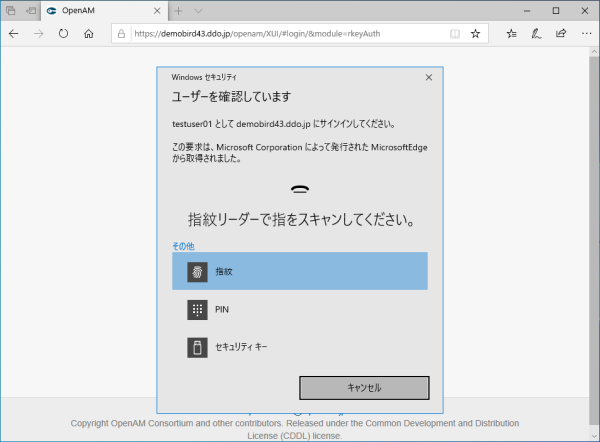Open the tab preview dropdown
The height and width of the screenshot is (442, 600).
coord(198,11)
